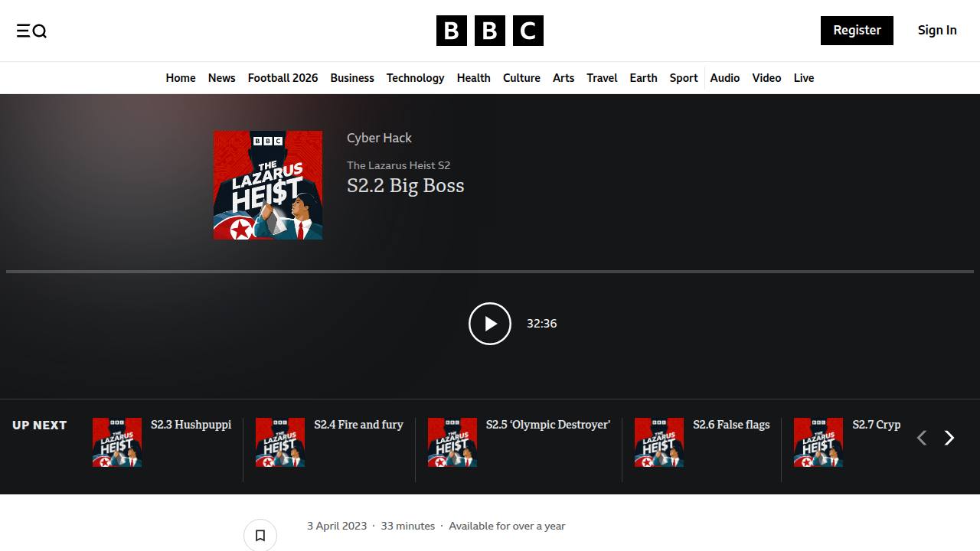Go to the Home nav item
This screenshot has width=980, height=551.
(x=181, y=78)
